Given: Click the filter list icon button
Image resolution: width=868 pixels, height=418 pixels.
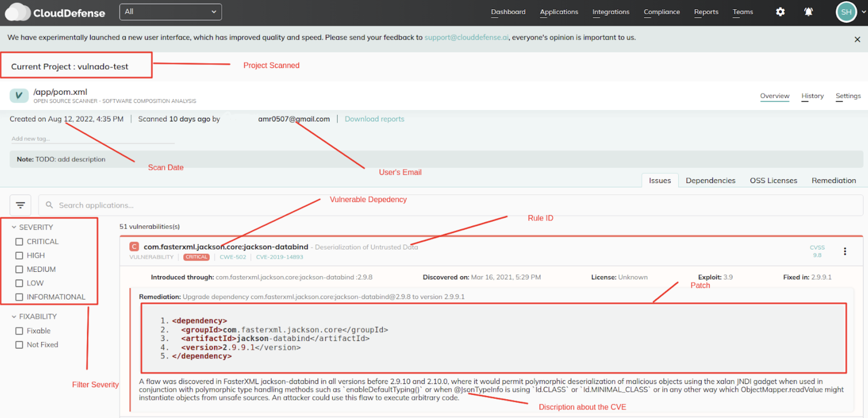Looking at the screenshot, I should (x=20, y=205).
